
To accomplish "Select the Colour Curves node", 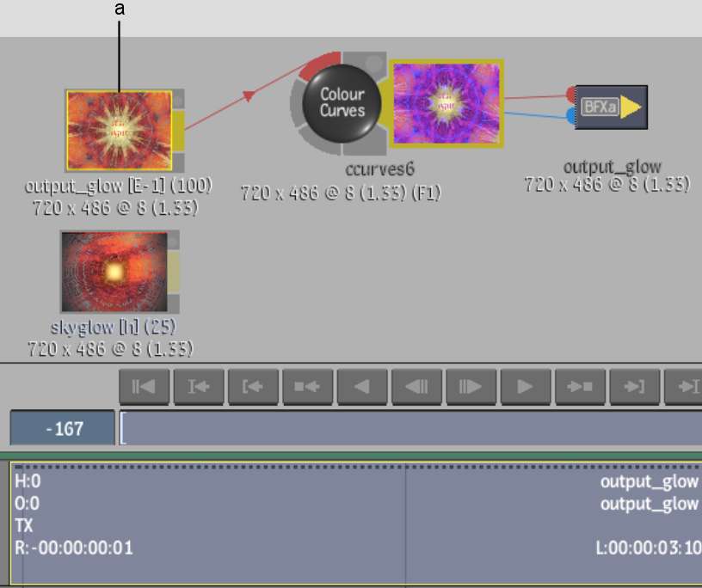I will pos(342,103).
